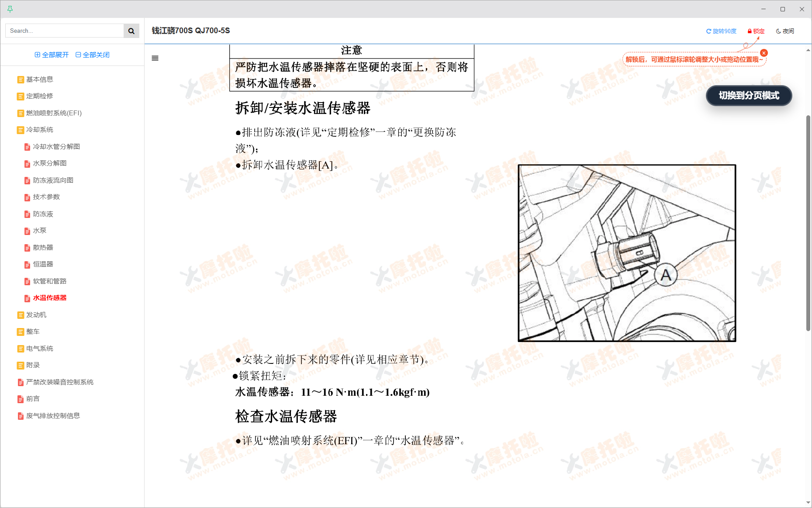Enable 夜间 night mode
812x508 pixels.
785,31
